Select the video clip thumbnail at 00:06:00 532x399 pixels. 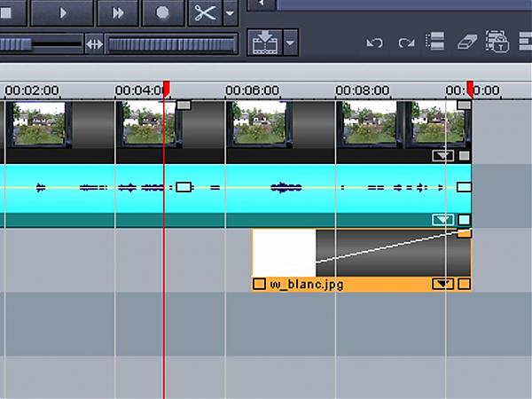[260, 124]
